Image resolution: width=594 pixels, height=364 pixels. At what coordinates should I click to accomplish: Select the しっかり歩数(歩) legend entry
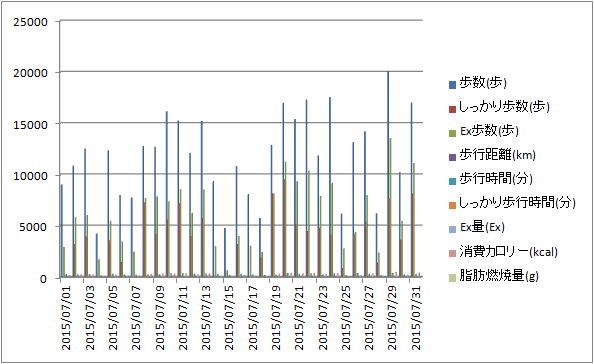pyautogui.click(x=499, y=107)
